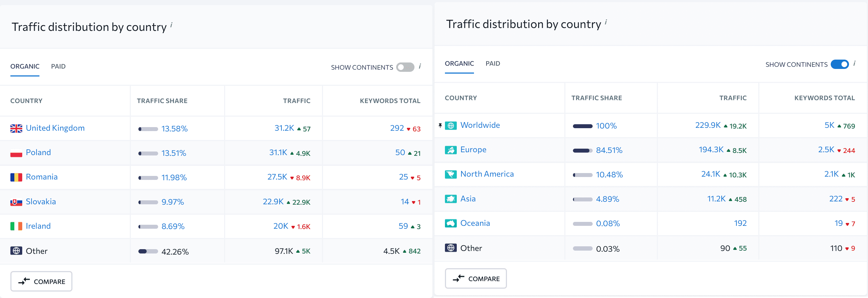Screen dimensions: 868x298
Task: Click the pin icon beside Worldwide
Action: click(440, 125)
